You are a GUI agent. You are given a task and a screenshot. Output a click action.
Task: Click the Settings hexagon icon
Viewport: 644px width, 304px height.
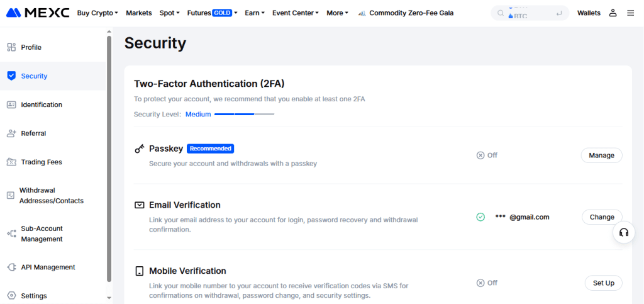click(x=11, y=296)
